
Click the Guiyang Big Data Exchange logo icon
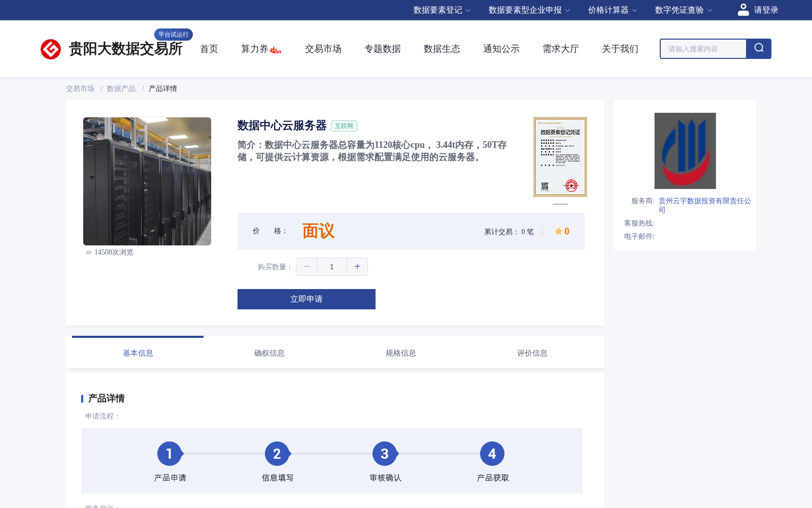51,49
